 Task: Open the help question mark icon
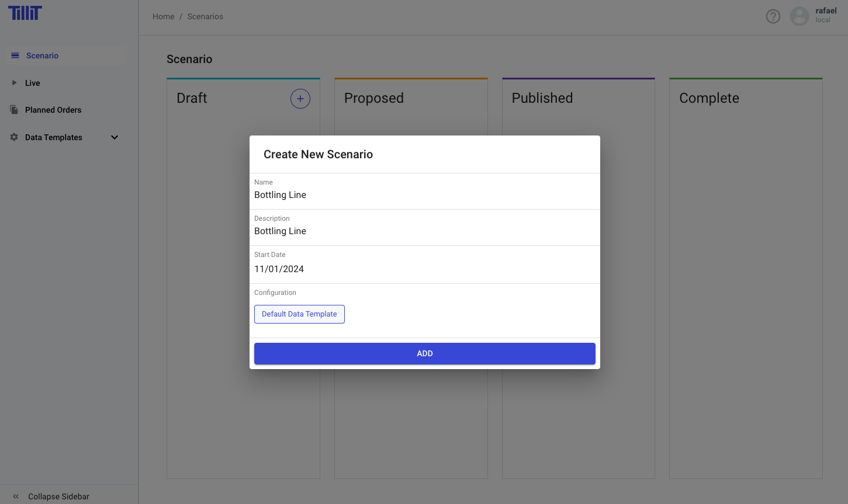[x=773, y=16]
